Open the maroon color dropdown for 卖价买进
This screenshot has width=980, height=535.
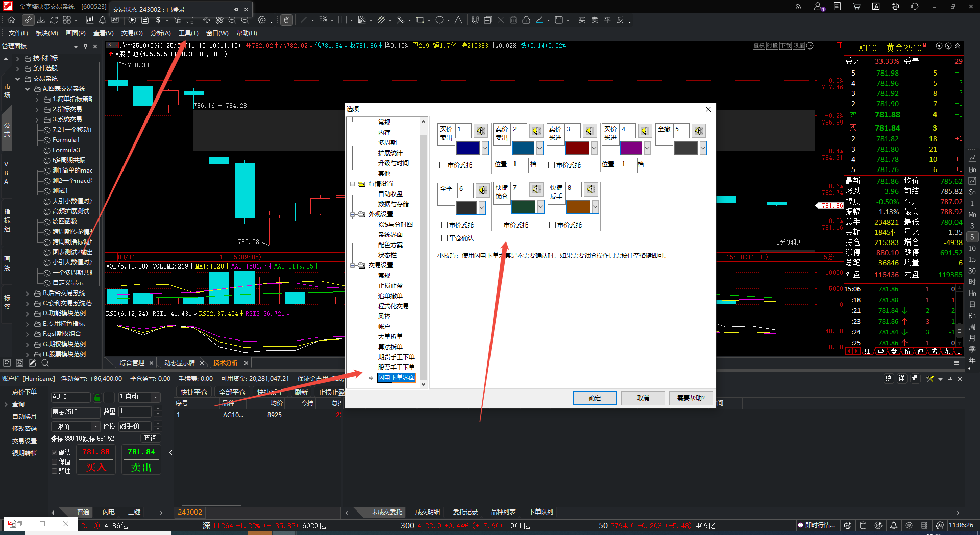pos(594,148)
